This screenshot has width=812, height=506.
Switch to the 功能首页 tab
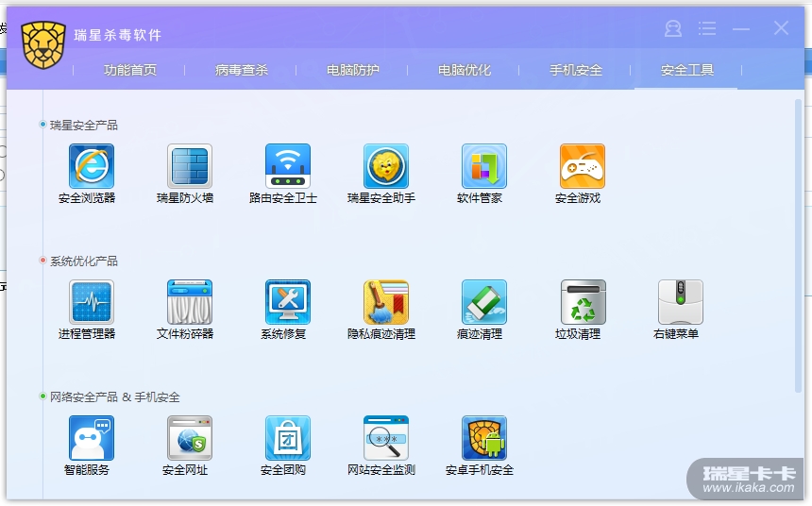click(x=130, y=70)
